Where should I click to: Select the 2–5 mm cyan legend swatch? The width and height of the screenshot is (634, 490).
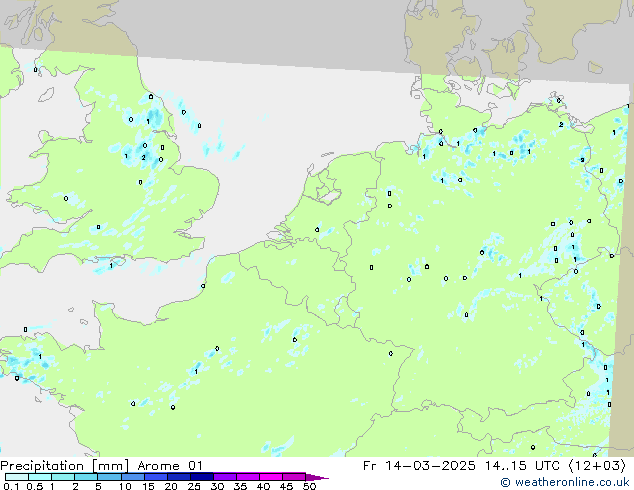86,477
